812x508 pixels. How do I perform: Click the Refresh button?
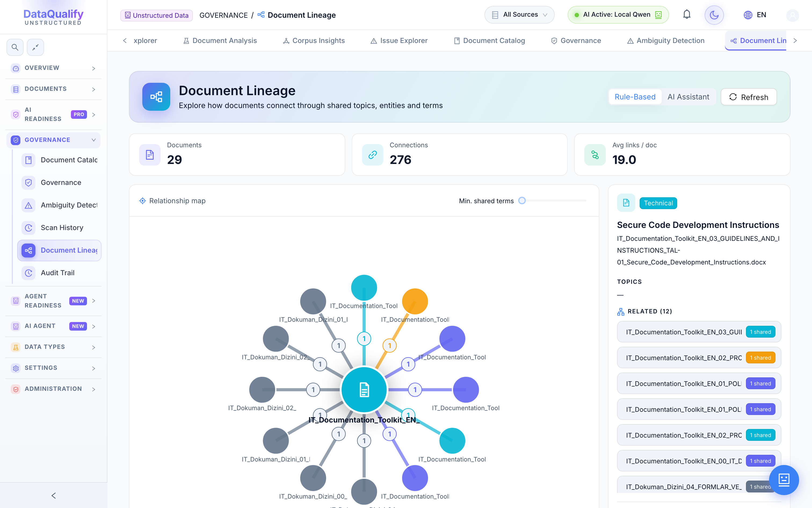(749, 97)
